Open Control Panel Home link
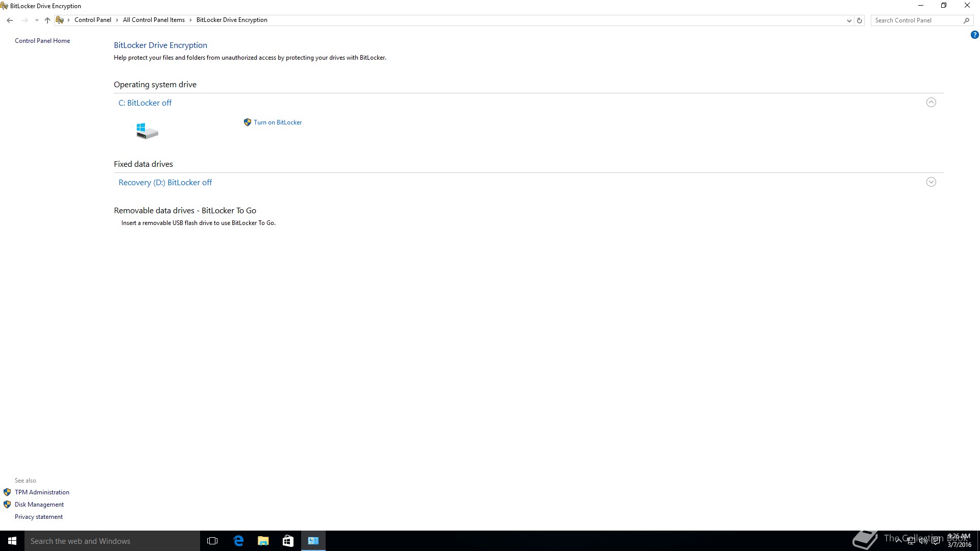 [42, 41]
